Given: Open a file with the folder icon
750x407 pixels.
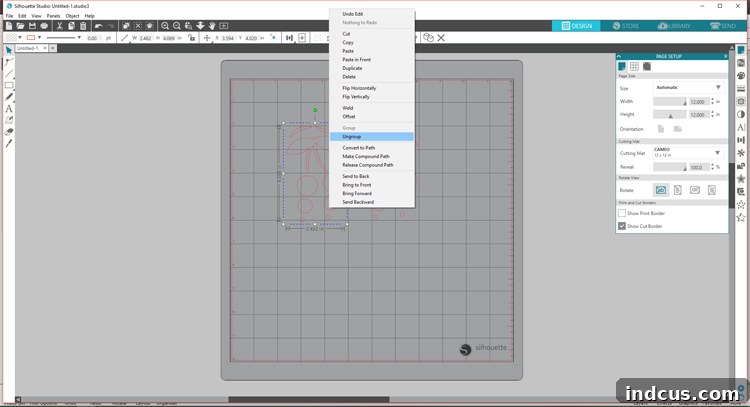Looking at the screenshot, I should click(x=21, y=26).
